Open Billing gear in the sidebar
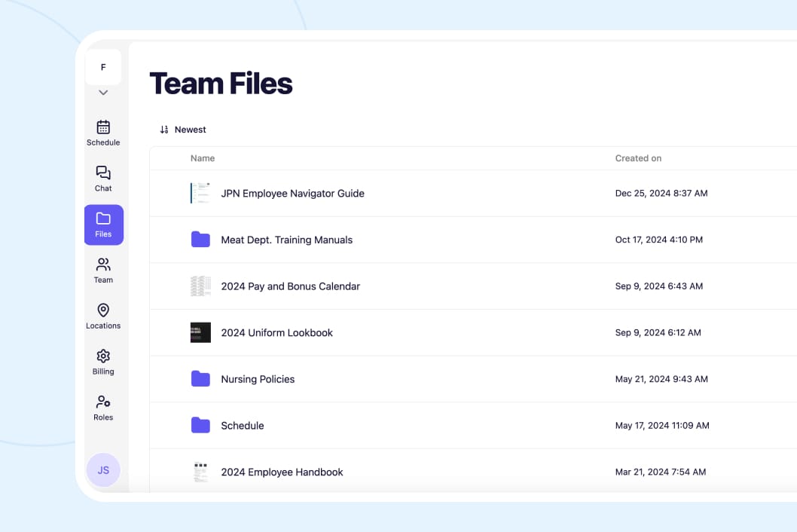The image size is (797, 532). [x=103, y=362]
